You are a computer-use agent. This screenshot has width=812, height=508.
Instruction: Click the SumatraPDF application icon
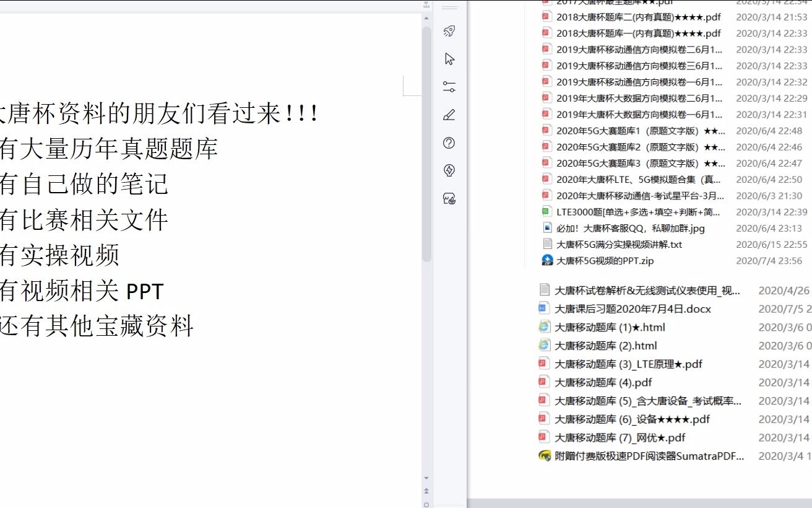545,456
